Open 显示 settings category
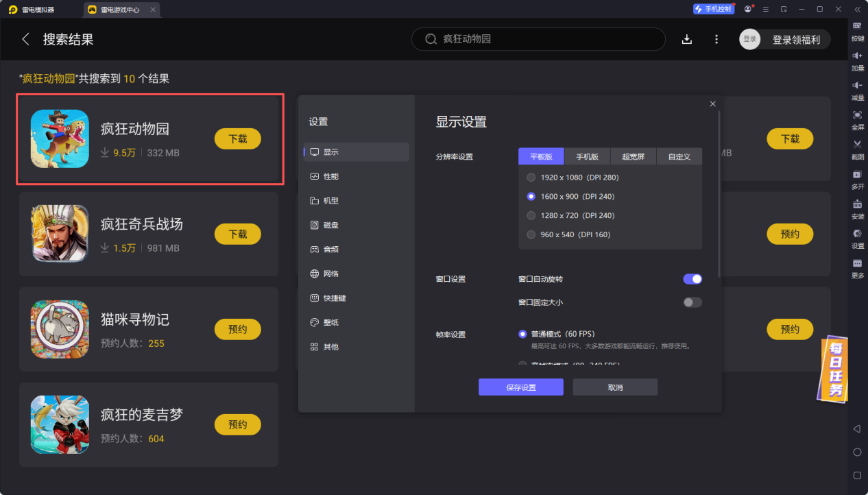Viewport: 868px width, 495px height. (x=357, y=152)
